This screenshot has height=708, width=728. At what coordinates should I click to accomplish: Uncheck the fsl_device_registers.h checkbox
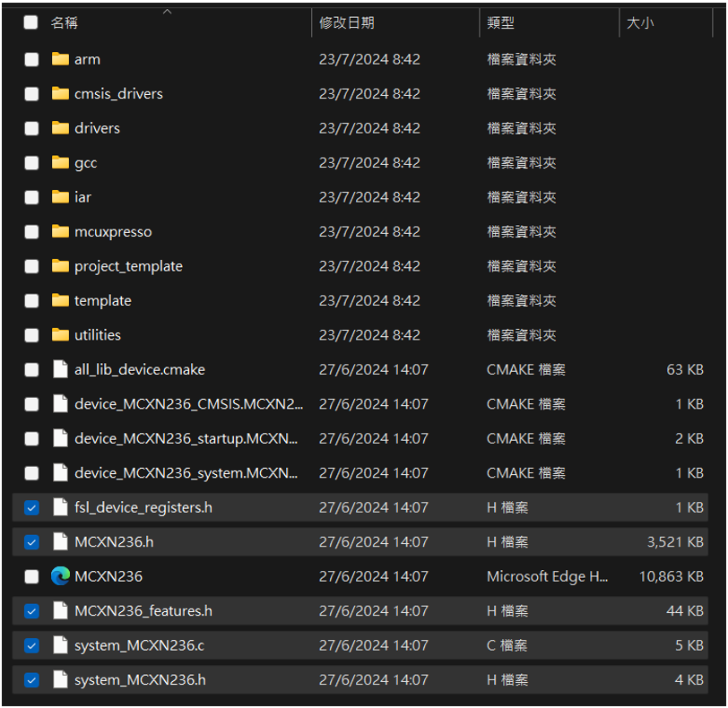pos(31,508)
